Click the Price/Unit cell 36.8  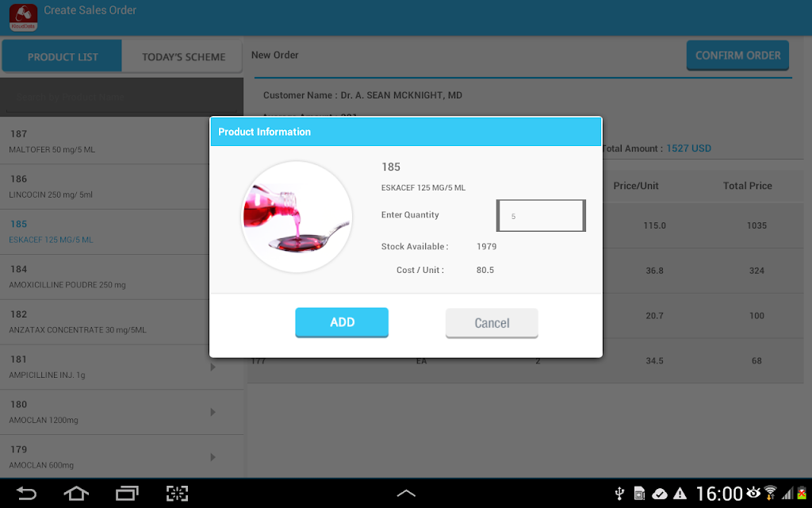click(x=654, y=271)
